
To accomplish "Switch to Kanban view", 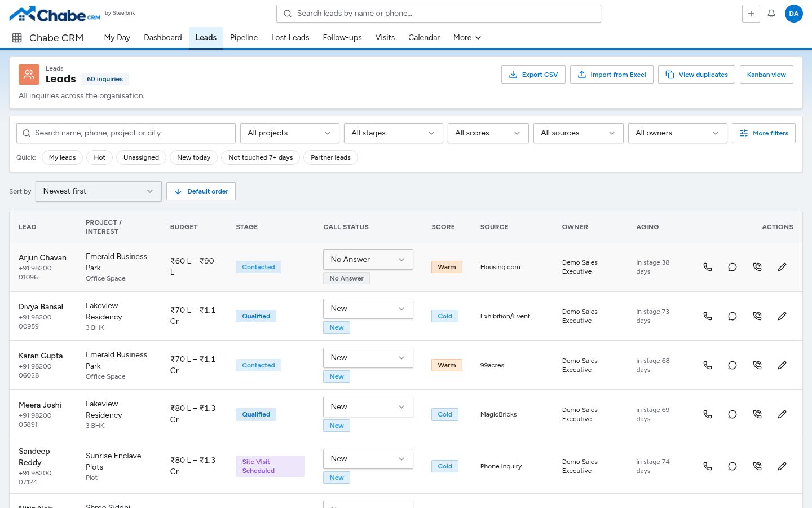I will (x=766, y=75).
